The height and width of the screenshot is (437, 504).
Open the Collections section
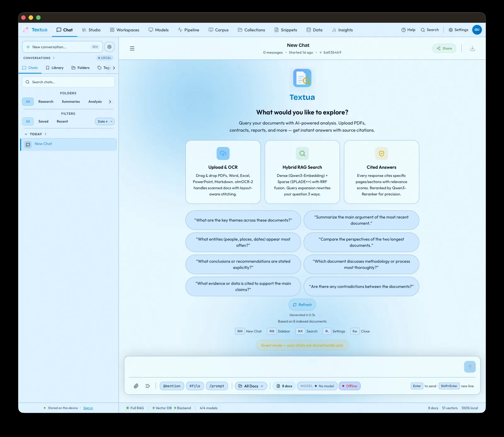click(x=251, y=30)
